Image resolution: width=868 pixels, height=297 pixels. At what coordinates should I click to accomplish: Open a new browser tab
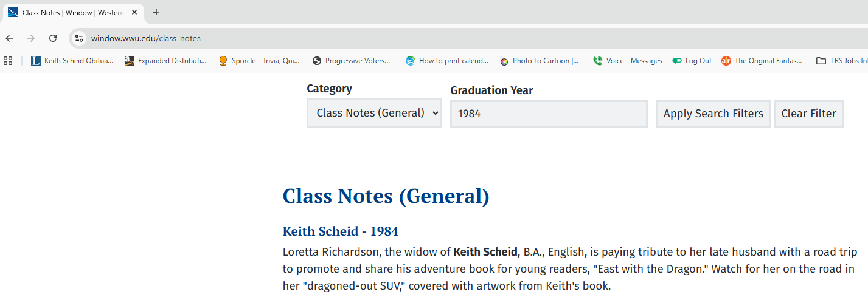point(156,12)
